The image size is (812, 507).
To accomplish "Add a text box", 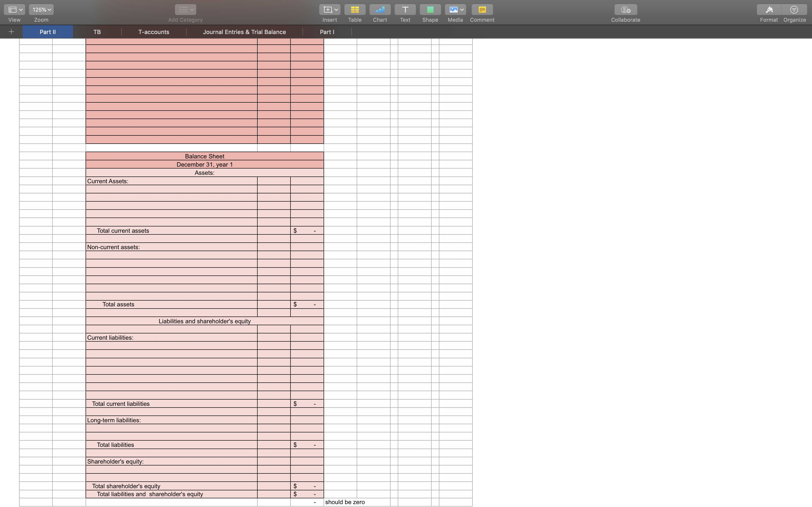I will [x=405, y=10].
